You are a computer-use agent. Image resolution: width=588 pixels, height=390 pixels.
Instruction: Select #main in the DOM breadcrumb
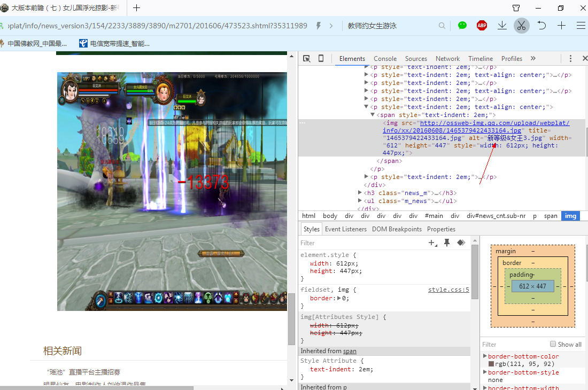pyautogui.click(x=434, y=216)
